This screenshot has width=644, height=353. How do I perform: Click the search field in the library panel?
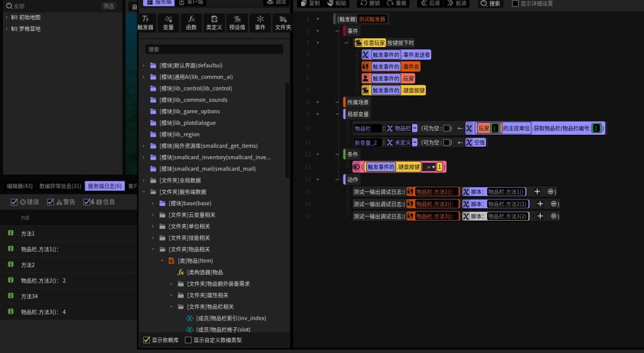[213, 49]
